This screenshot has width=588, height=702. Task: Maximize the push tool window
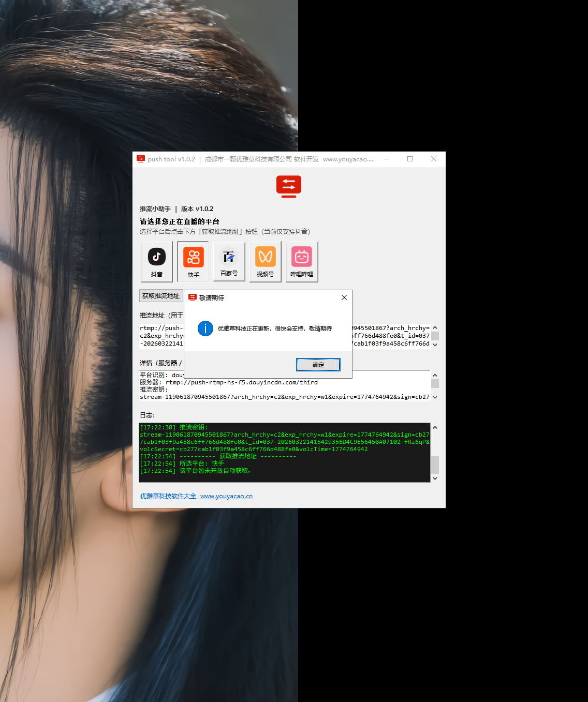pos(410,159)
